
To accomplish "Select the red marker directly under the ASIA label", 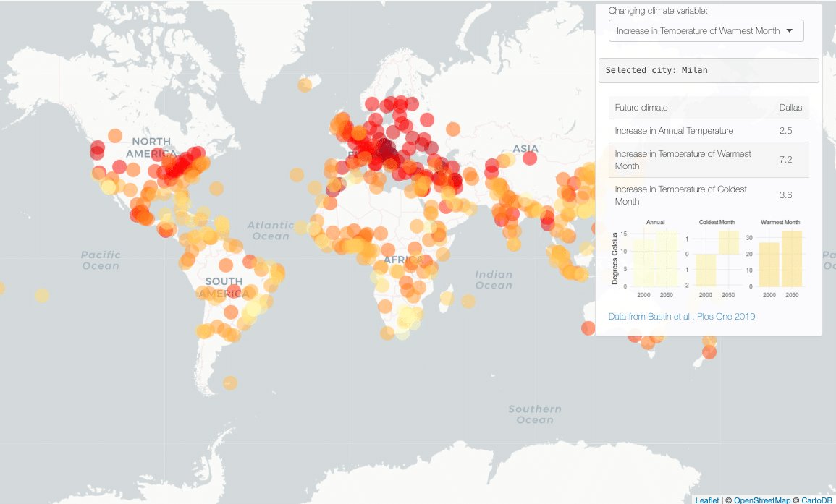I will coord(530,158).
